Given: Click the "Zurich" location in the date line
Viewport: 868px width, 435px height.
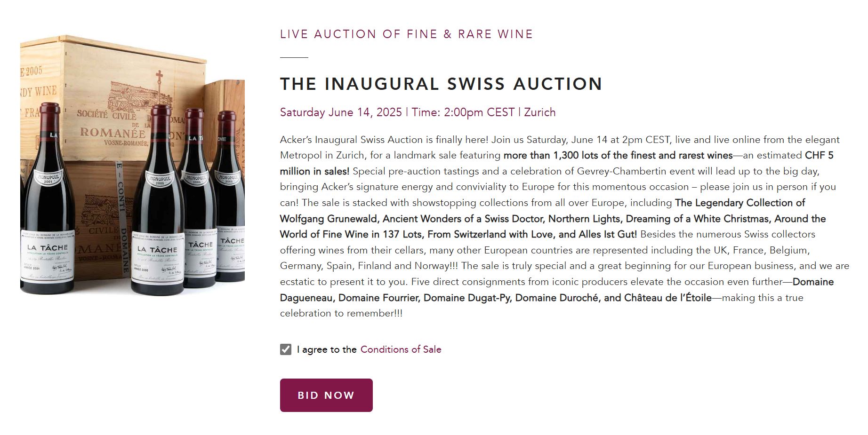Looking at the screenshot, I should click(x=539, y=112).
